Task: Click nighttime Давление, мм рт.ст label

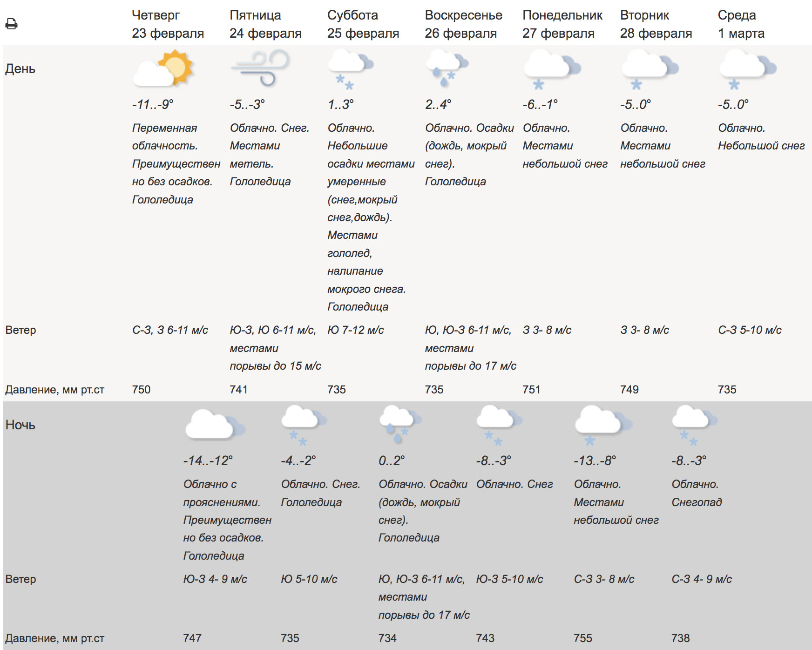Action: click(54, 638)
